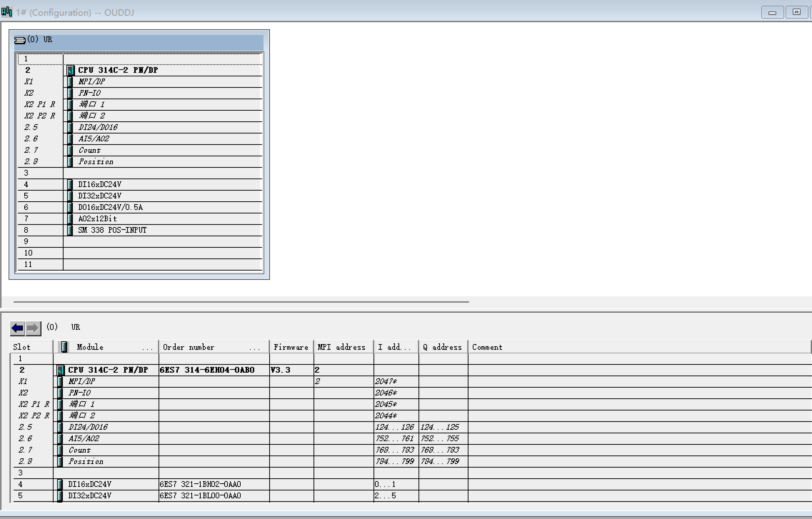Click the CPU 314C-2 PN/DP module icon in rack
This screenshot has height=519, width=812.
[x=71, y=70]
